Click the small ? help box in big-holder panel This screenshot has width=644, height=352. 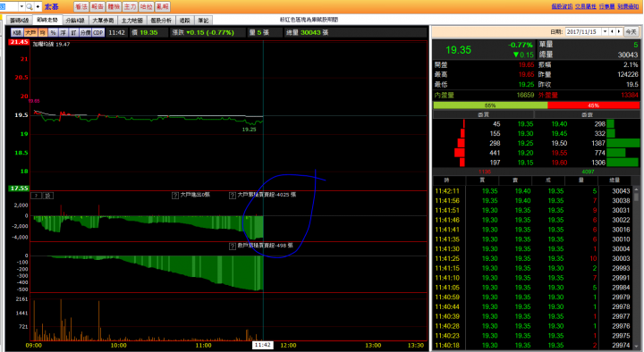click(36, 196)
